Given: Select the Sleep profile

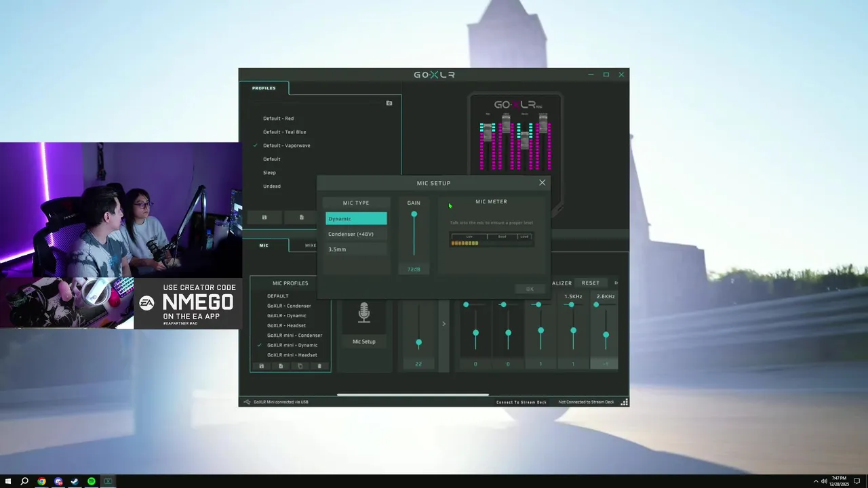Looking at the screenshot, I should coord(269,173).
